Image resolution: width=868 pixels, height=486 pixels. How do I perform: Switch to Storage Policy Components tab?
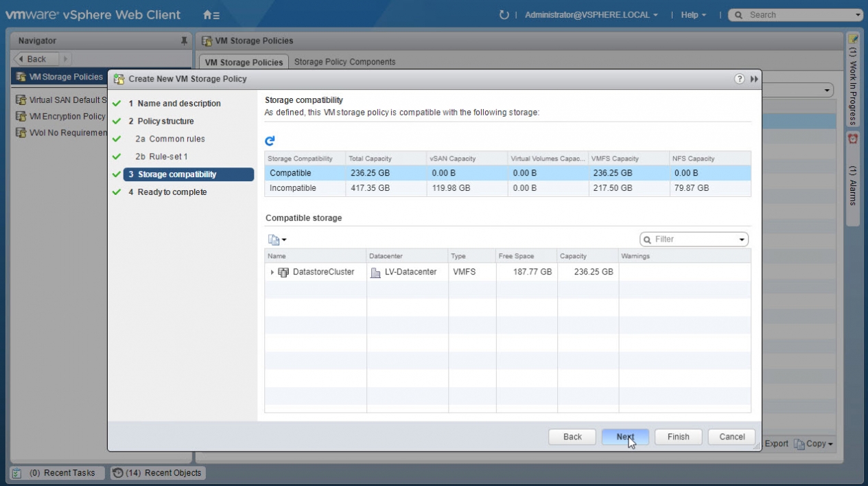pyautogui.click(x=344, y=62)
